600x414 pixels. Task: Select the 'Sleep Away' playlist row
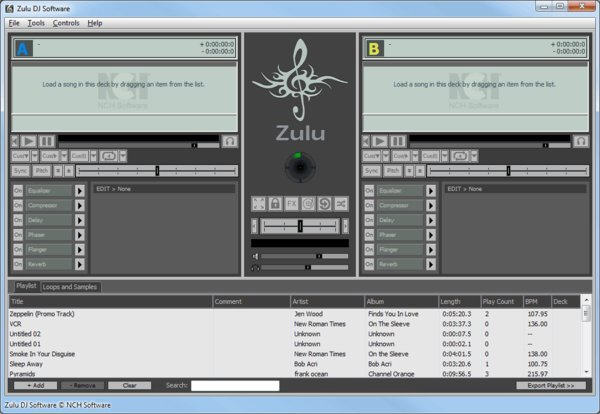(x=295, y=364)
